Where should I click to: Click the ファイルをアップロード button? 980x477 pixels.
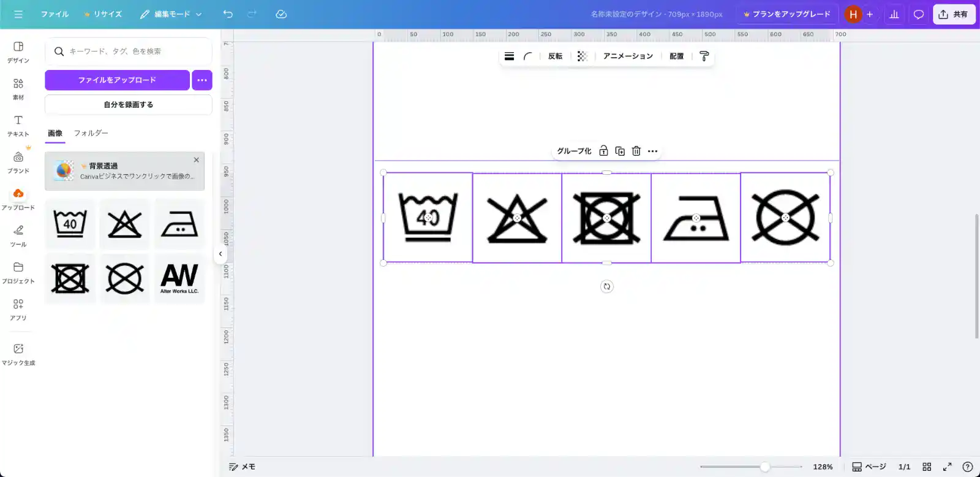[x=117, y=80]
